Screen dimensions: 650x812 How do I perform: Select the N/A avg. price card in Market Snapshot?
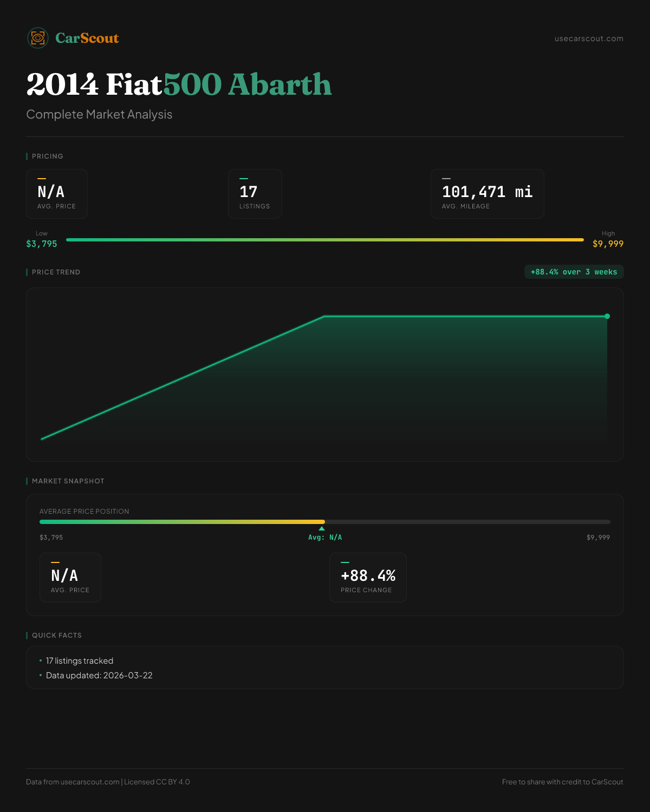[70, 578]
